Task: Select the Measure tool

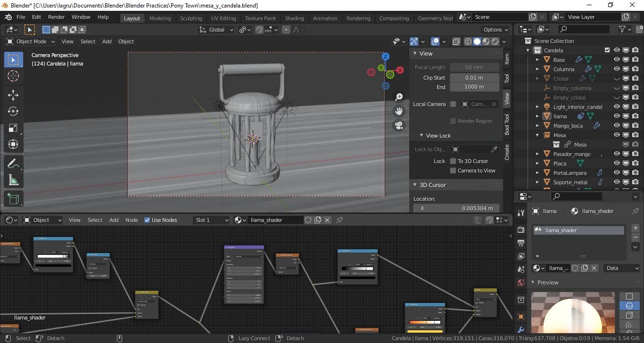Action: pos(13,180)
